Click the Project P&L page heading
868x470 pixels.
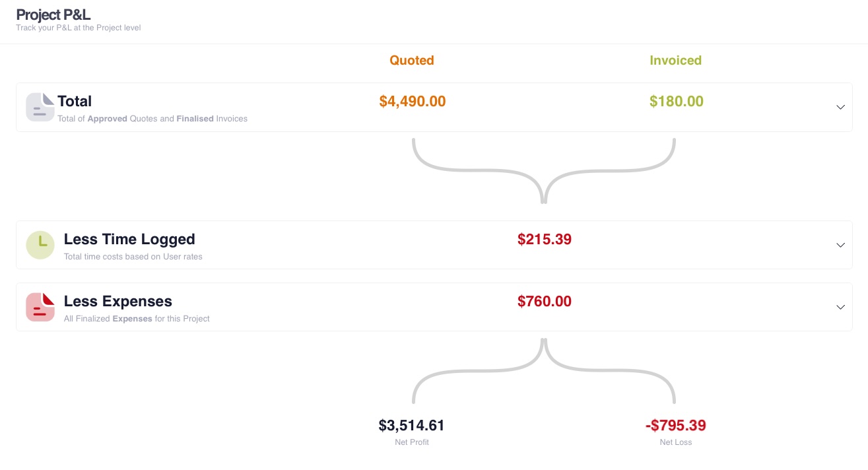(53, 15)
